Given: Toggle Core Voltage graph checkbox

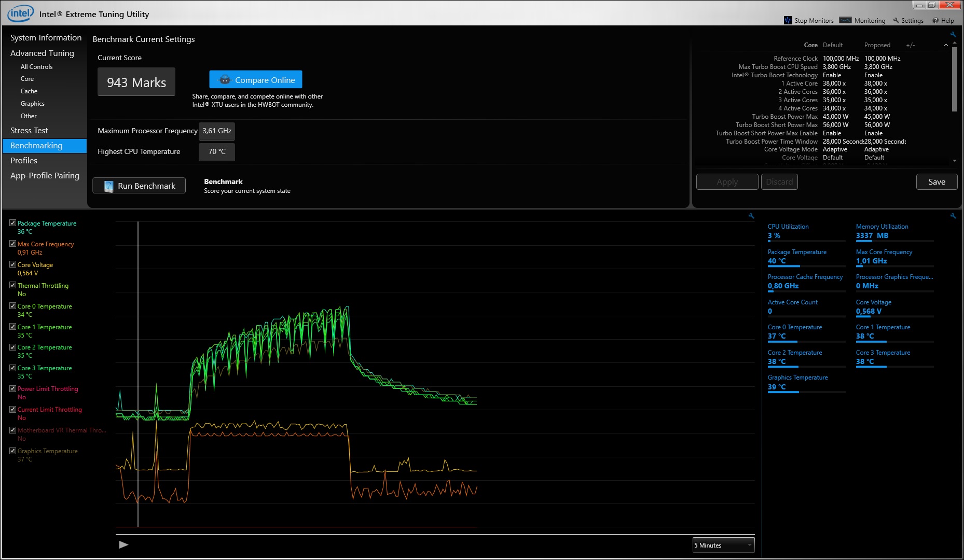Looking at the screenshot, I should click(x=12, y=264).
